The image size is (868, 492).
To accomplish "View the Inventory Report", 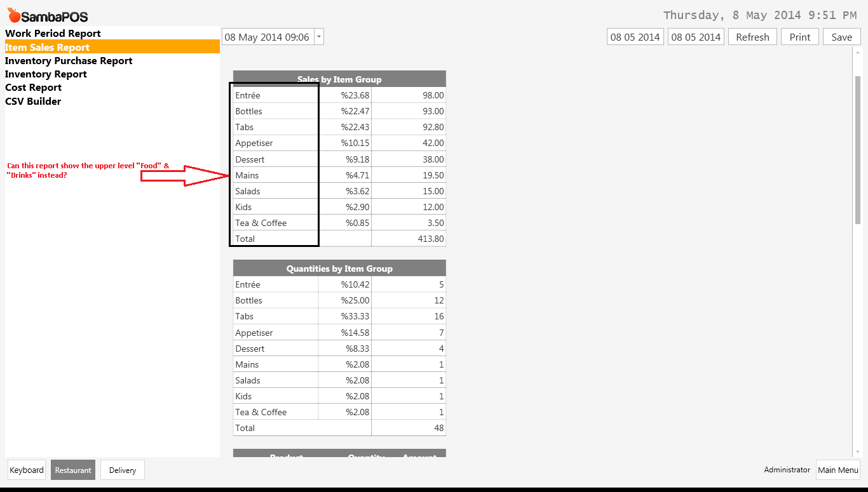I will point(45,74).
